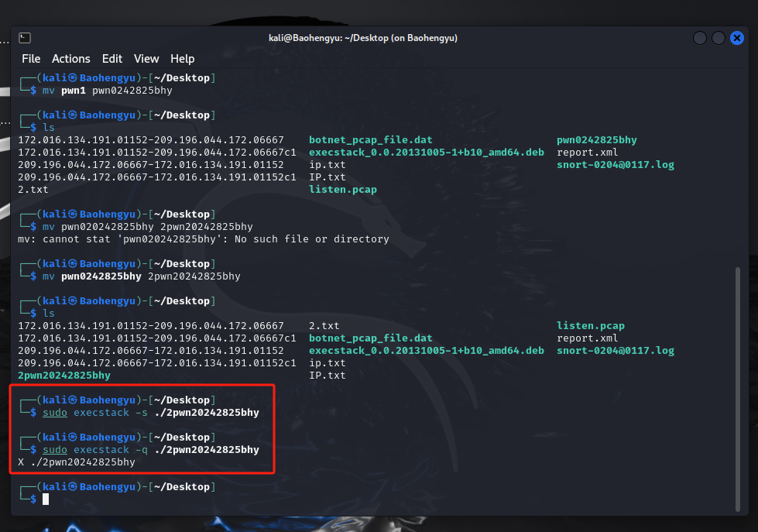The width and height of the screenshot is (758, 532).
Task: Click the 'mv: cannot stat' error line
Action: pyautogui.click(x=204, y=239)
